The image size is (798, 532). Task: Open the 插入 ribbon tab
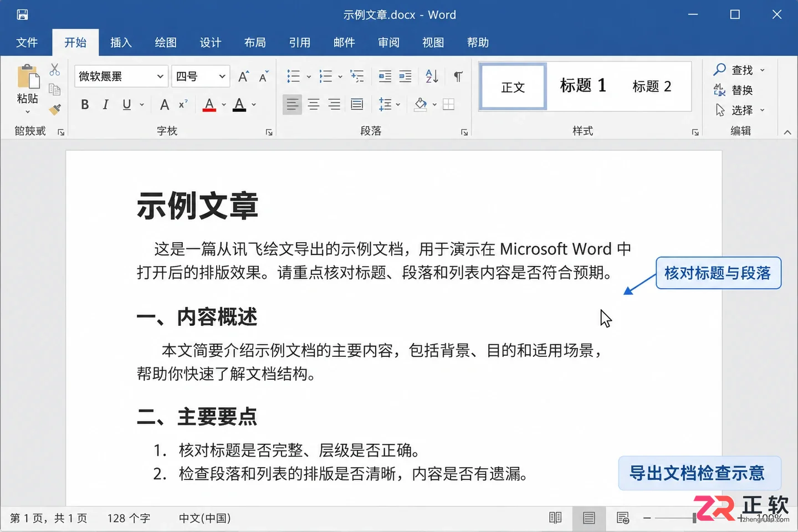(121, 43)
